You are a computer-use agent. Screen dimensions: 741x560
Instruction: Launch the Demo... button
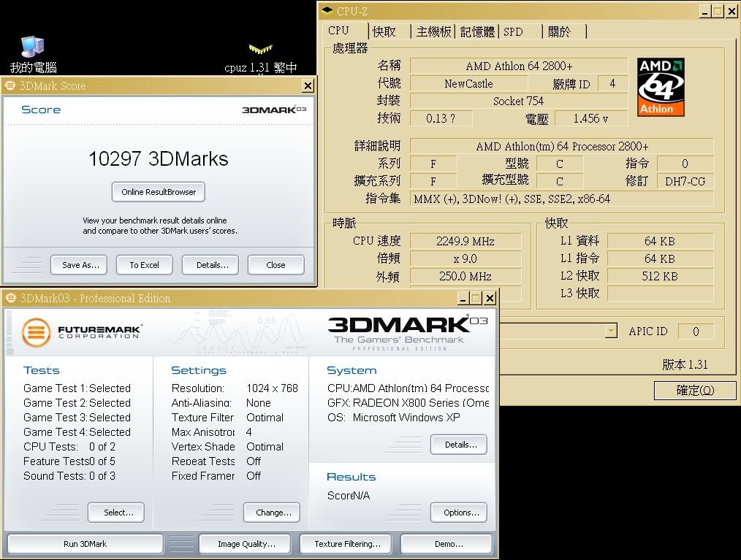click(x=446, y=544)
